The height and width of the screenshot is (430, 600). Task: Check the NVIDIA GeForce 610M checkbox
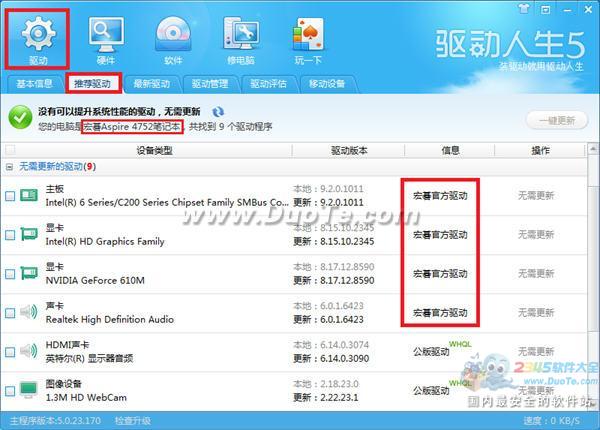[10, 274]
